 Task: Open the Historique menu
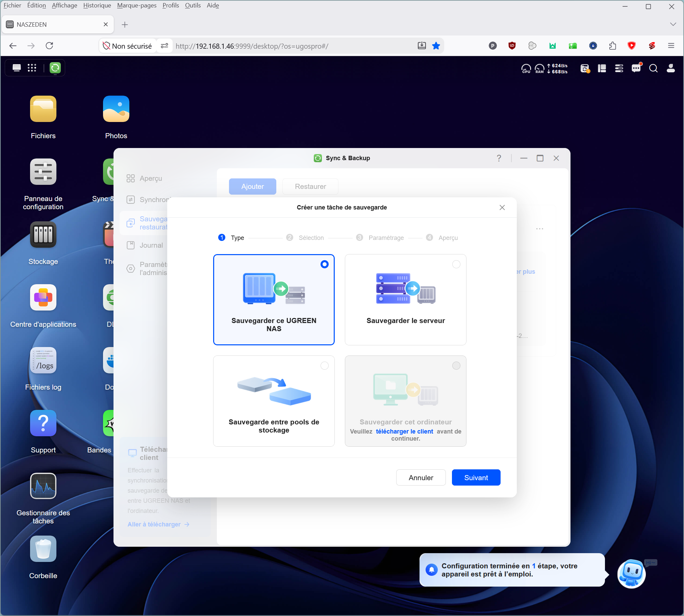point(97,5)
